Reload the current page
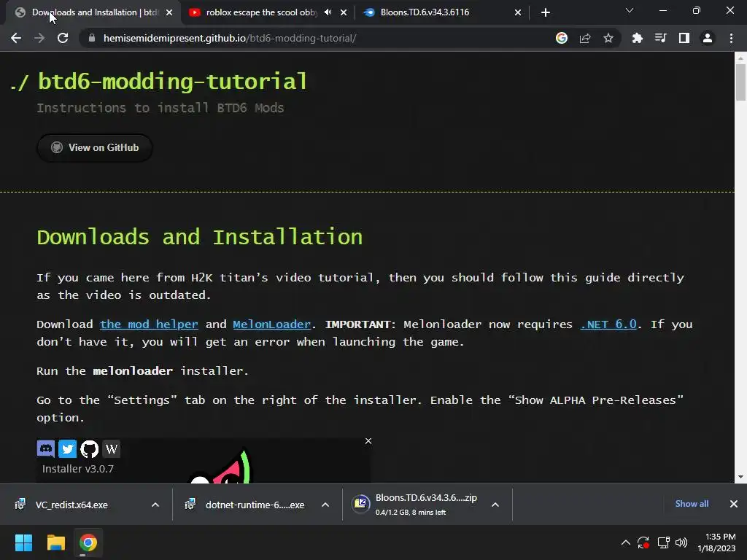This screenshot has width=747, height=560. 63,38
